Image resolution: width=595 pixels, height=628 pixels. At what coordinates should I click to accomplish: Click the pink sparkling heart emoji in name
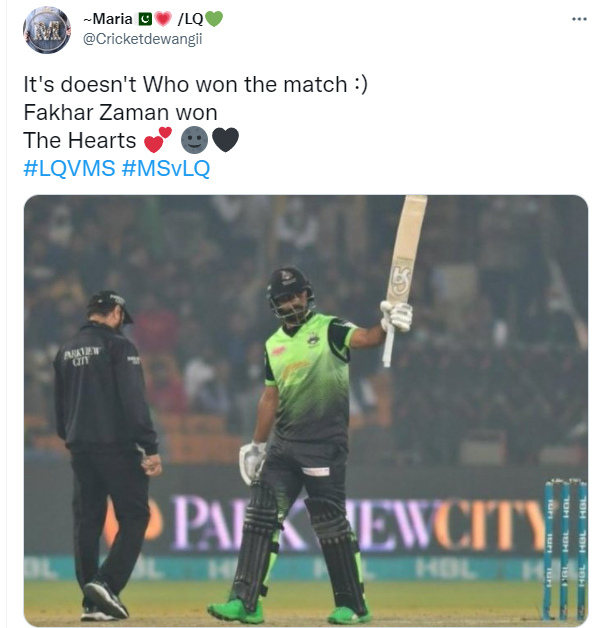[x=163, y=19]
